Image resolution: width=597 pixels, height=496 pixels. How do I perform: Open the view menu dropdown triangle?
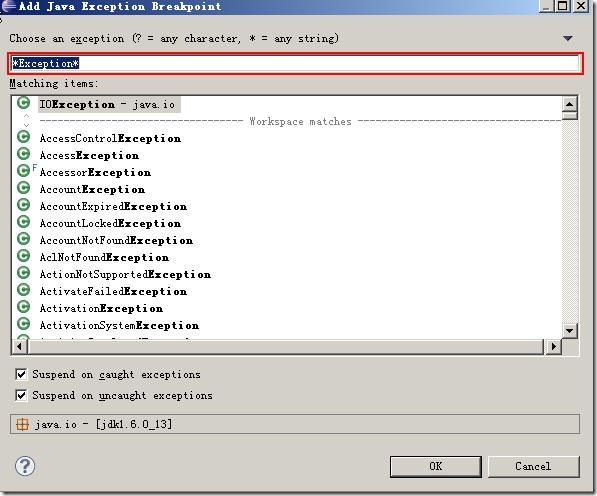pyautogui.click(x=568, y=38)
